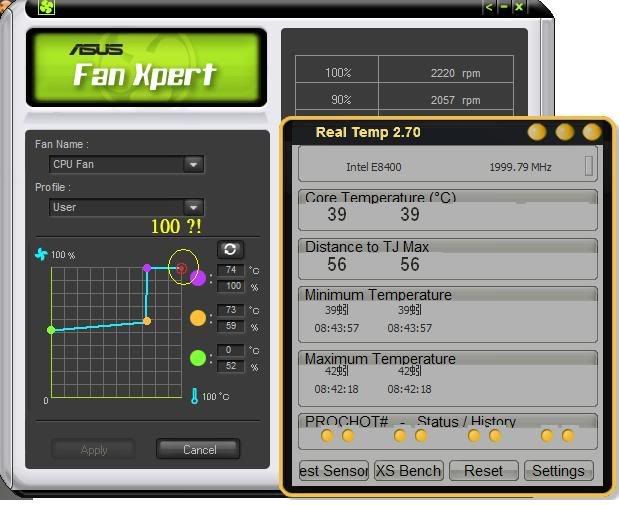The height and width of the screenshot is (505, 619).
Task: Select the purple point on the fan curve
Action: [147, 268]
